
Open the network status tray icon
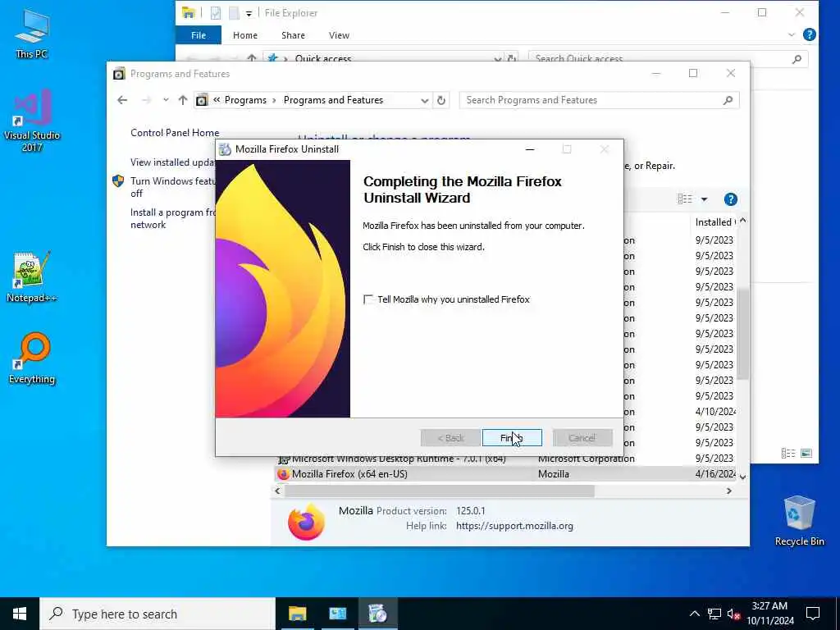coord(714,614)
